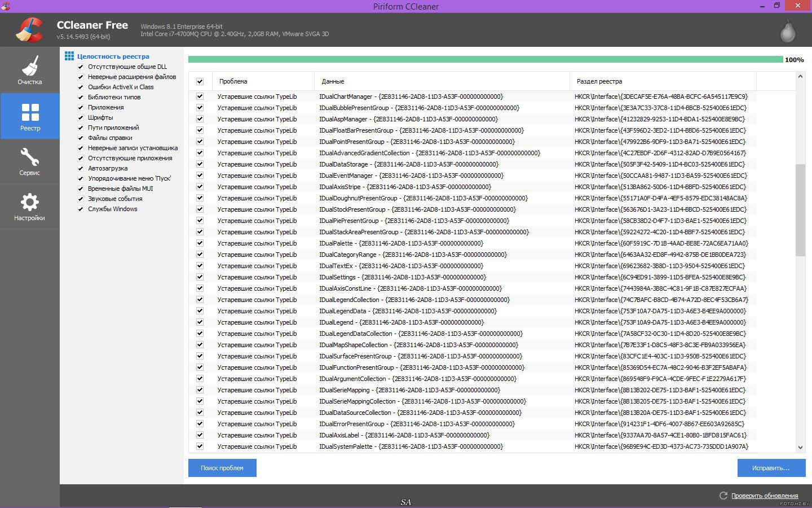Toggle the Службы Windows checkbox
This screenshot has height=508, width=812.
[81, 209]
